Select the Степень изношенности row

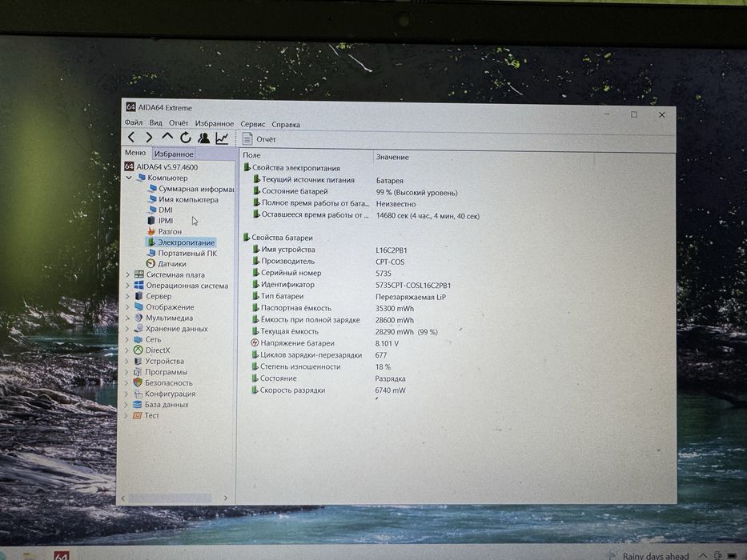pyautogui.click(x=321, y=366)
